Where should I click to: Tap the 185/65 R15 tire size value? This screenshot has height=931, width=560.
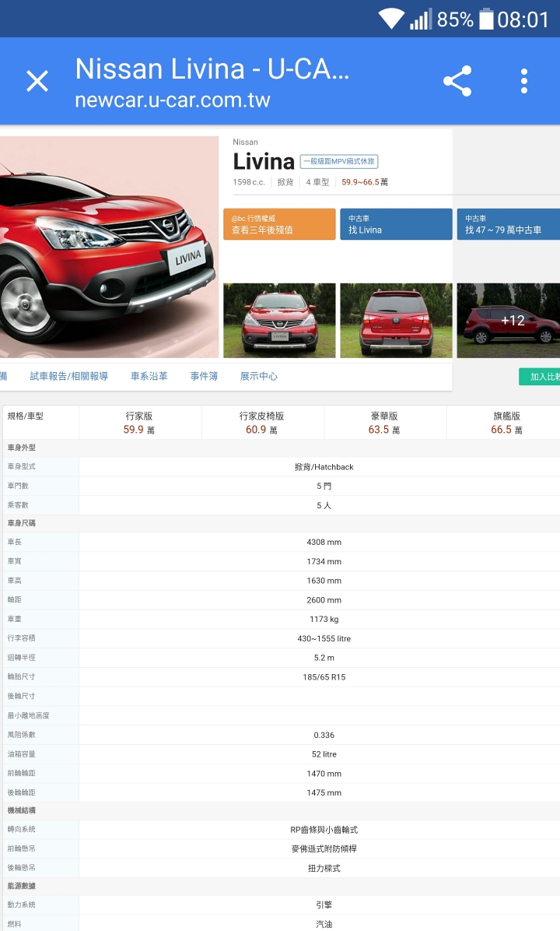[x=324, y=677]
